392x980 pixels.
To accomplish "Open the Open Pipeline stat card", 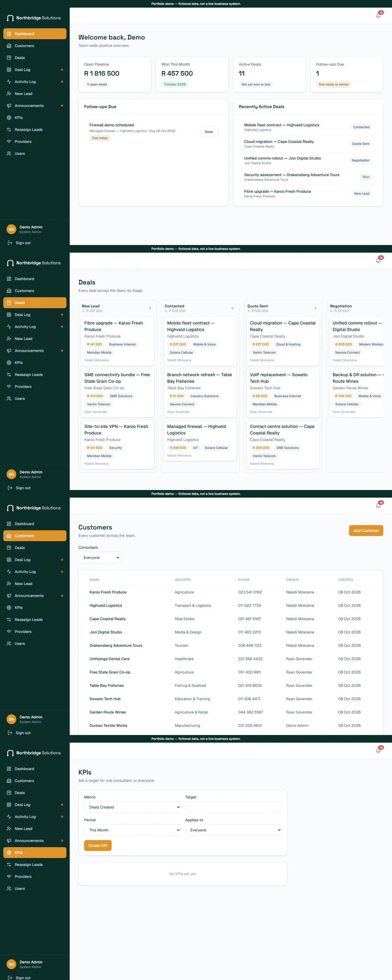I will [115, 74].
